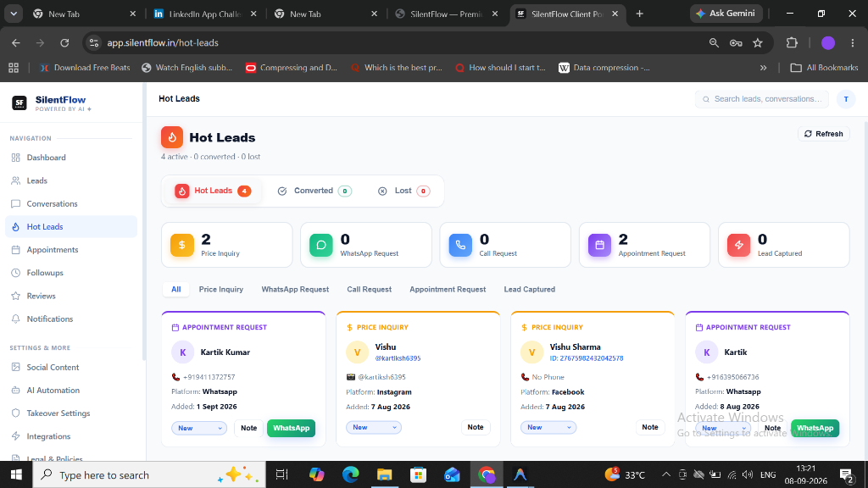This screenshot has width=868, height=488.
Task: Open a new browser tab
Action: (x=640, y=14)
